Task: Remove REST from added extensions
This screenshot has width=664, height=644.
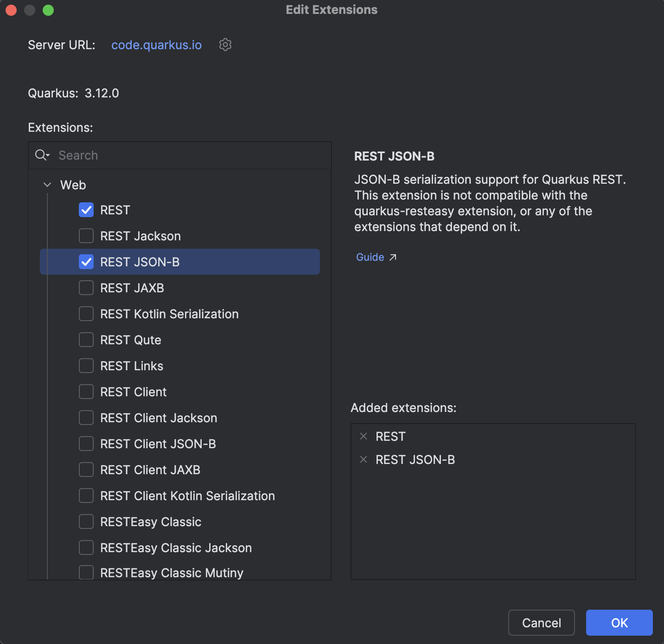Action: click(x=363, y=436)
